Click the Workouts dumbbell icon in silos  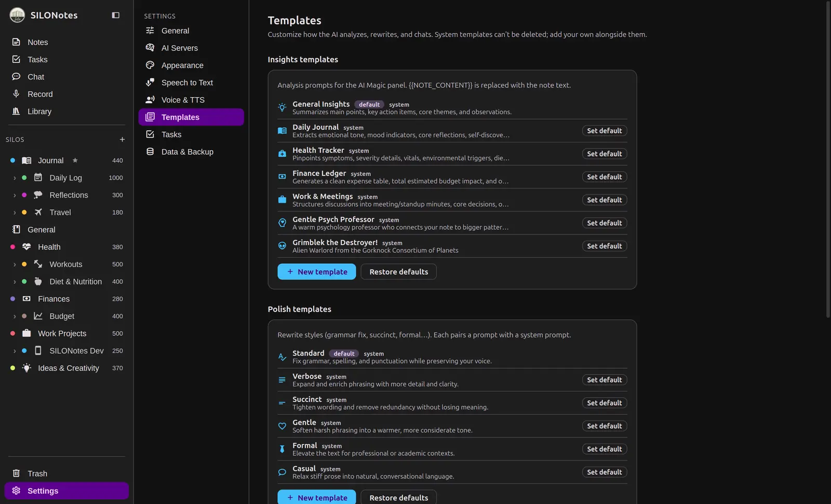tap(38, 264)
